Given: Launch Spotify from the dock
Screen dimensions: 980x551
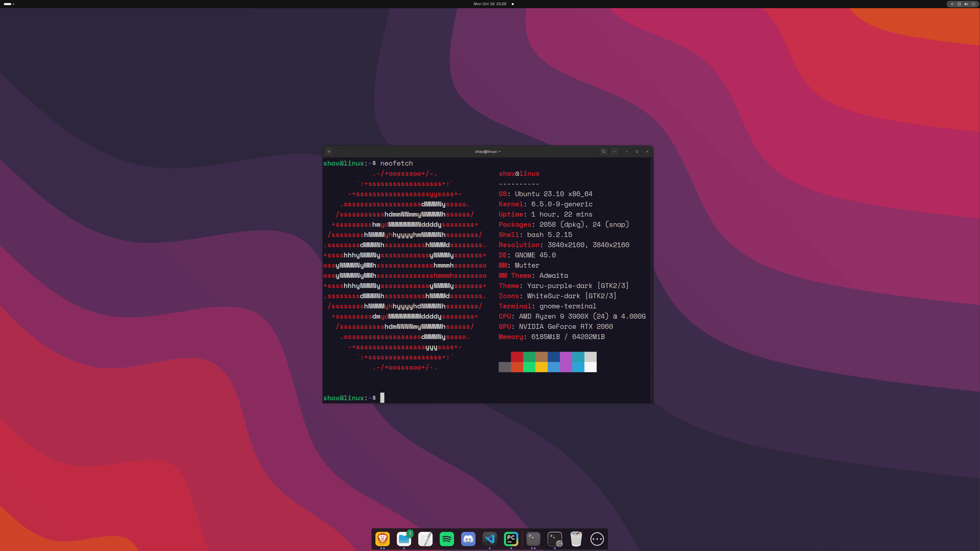Looking at the screenshot, I should (447, 539).
